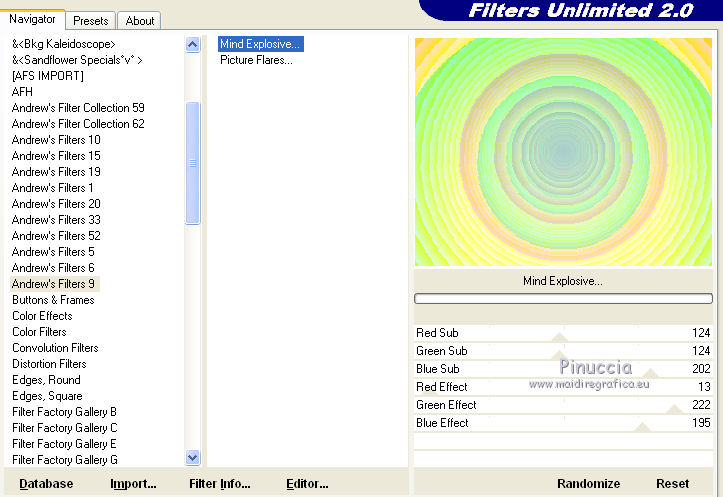Select the Mind Explosive... filter

[x=261, y=44]
